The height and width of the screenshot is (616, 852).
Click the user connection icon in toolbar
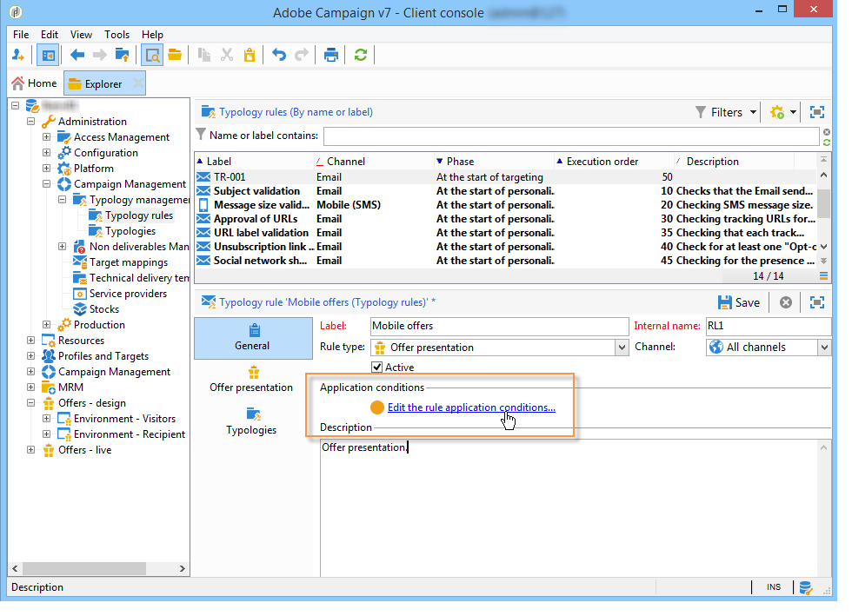tap(18, 55)
